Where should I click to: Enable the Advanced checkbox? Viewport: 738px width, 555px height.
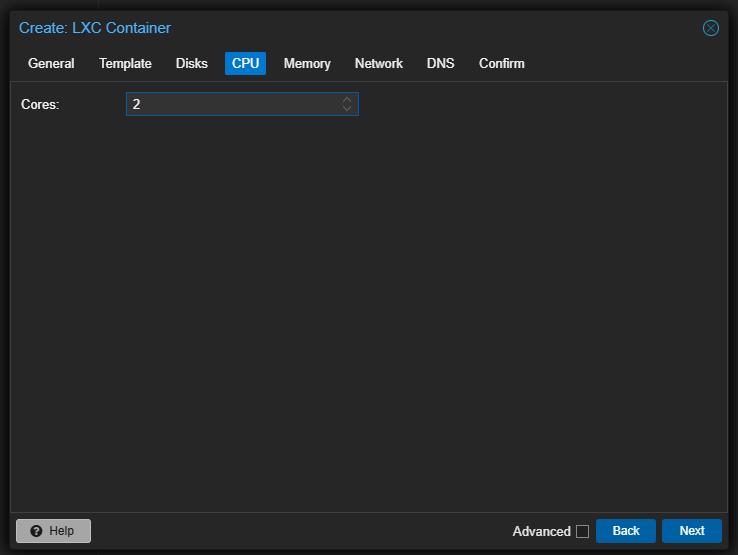pyautogui.click(x=582, y=531)
